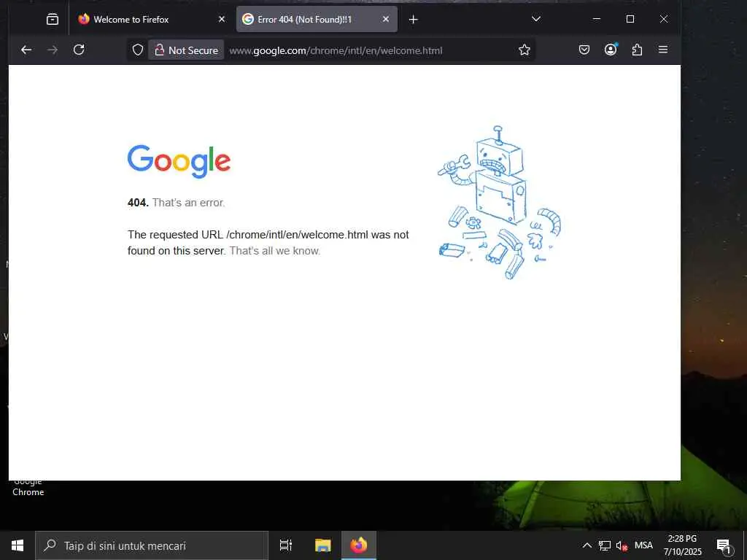Click the Google logo on the page
Screen dimensions: 747x560
179,161
